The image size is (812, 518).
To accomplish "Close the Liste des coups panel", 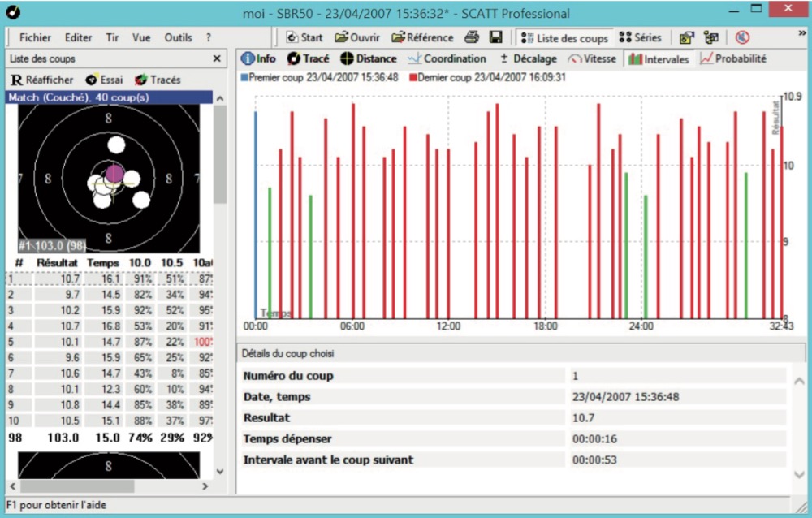I will tap(217, 58).
